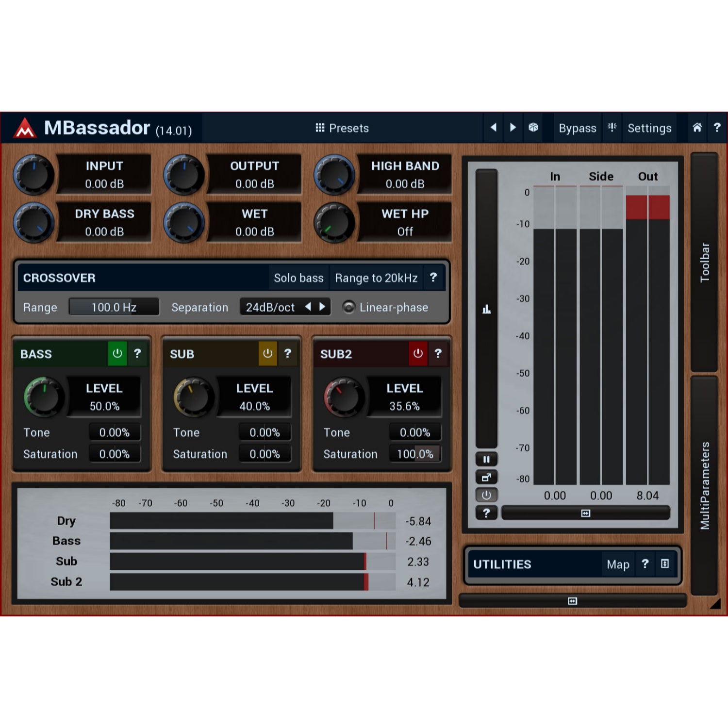This screenshot has height=728, width=728.
Task: Open help for the SUB panel
Action: pyautogui.click(x=288, y=353)
